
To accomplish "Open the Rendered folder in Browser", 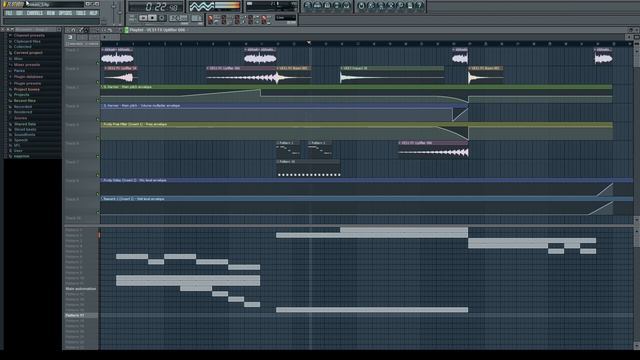I will point(22,112).
